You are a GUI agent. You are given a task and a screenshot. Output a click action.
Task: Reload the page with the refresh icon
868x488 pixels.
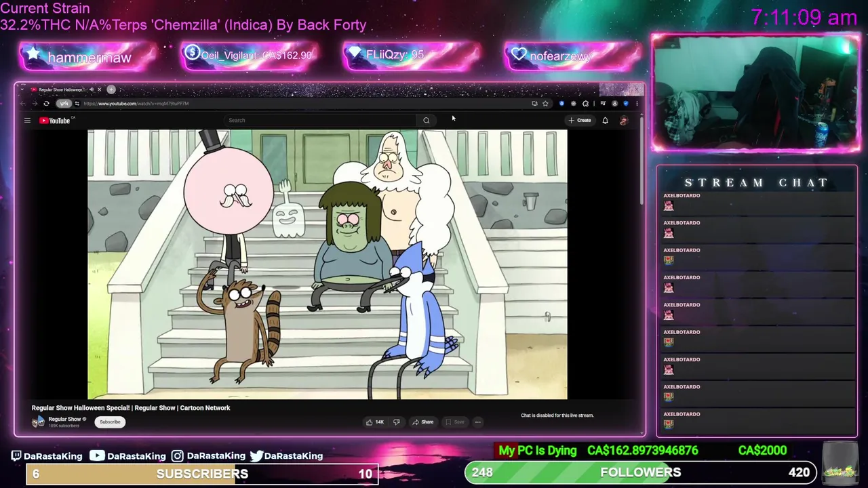46,104
